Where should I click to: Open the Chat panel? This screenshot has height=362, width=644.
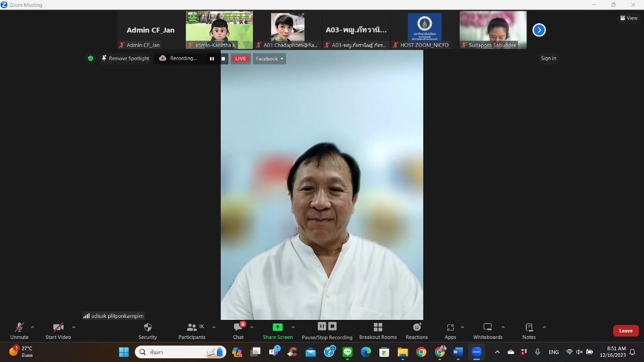[x=238, y=331]
